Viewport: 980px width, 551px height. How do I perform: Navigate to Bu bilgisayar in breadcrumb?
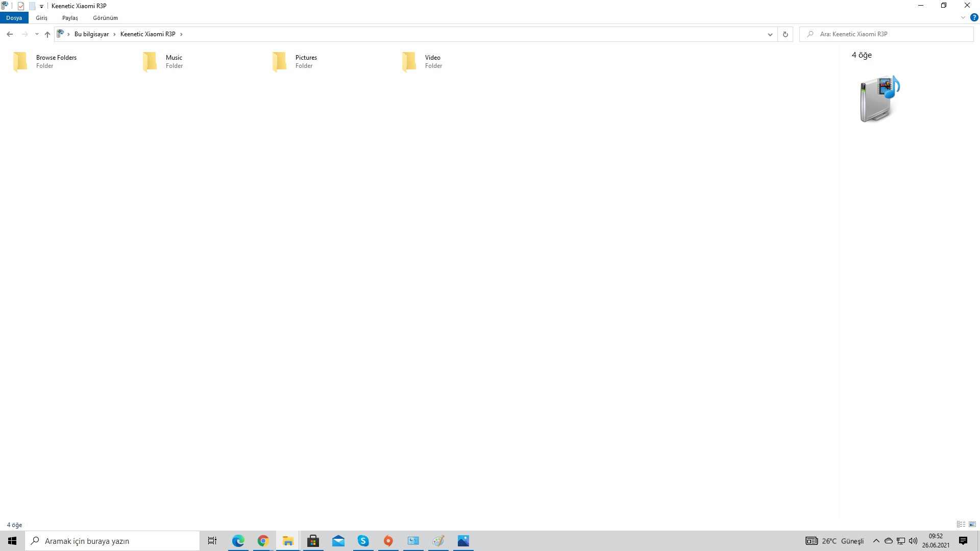pos(91,34)
